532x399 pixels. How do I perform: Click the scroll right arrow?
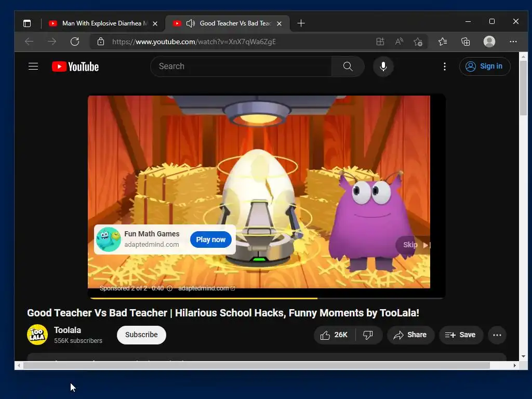(515, 365)
